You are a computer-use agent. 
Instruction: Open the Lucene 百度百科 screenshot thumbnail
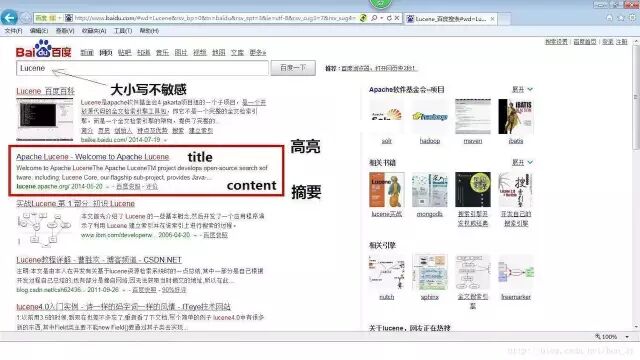[44, 119]
